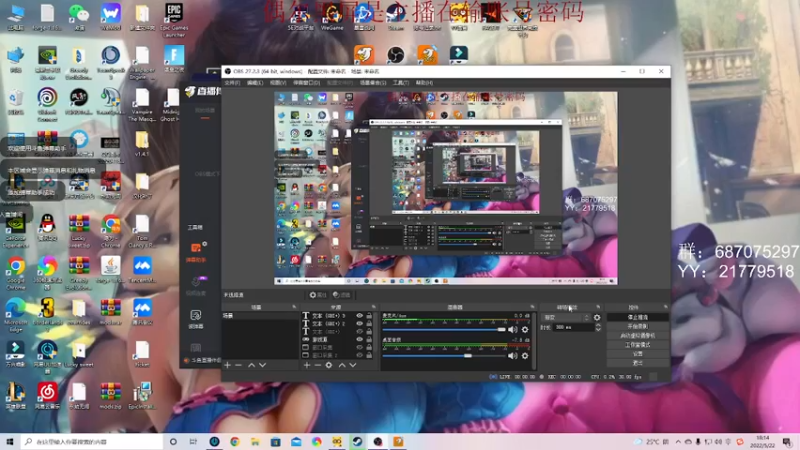
Task: Open Chrome from the taskbar
Action: [235, 441]
